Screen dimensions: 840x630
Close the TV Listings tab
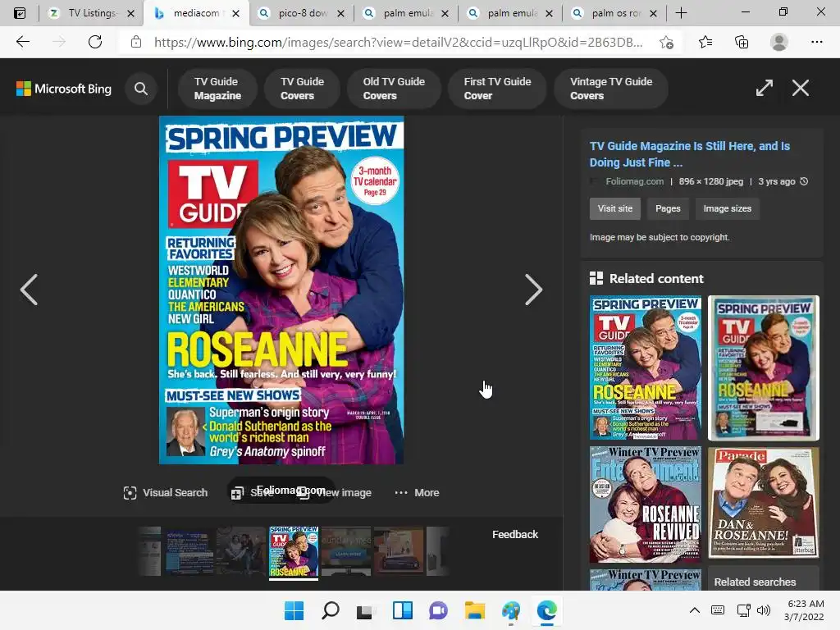130,13
